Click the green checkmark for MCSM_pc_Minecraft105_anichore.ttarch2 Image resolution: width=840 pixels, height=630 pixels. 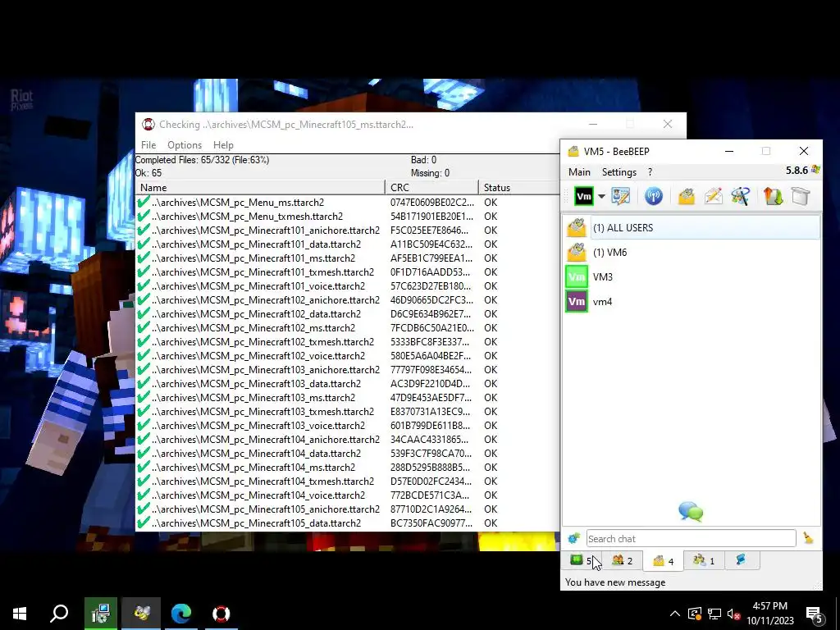tap(143, 509)
